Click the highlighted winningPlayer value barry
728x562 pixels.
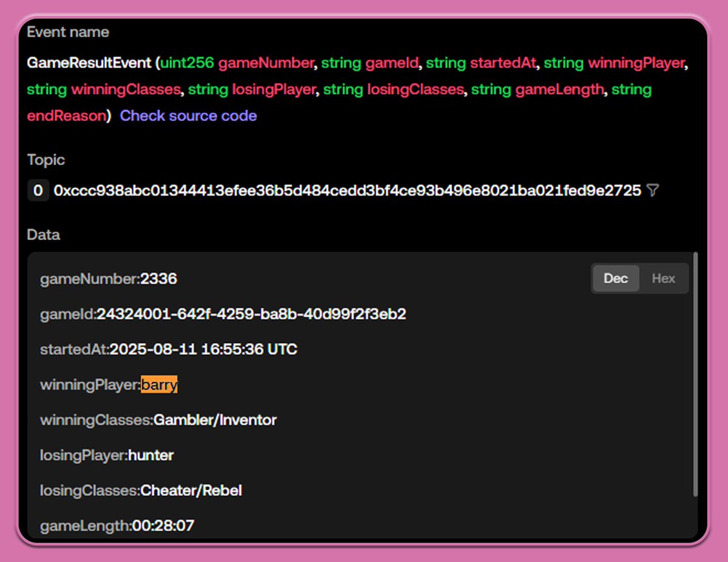pyautogui.click(x=160, y=384)
